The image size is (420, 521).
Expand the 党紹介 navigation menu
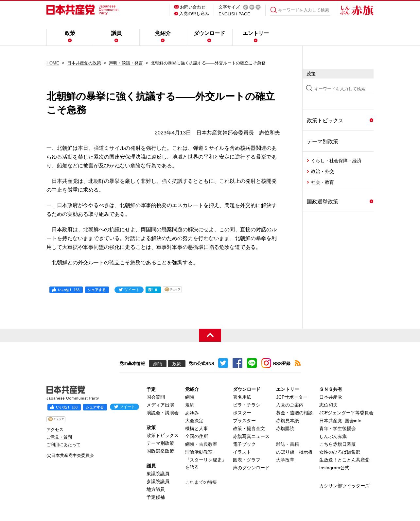(163, 37)
